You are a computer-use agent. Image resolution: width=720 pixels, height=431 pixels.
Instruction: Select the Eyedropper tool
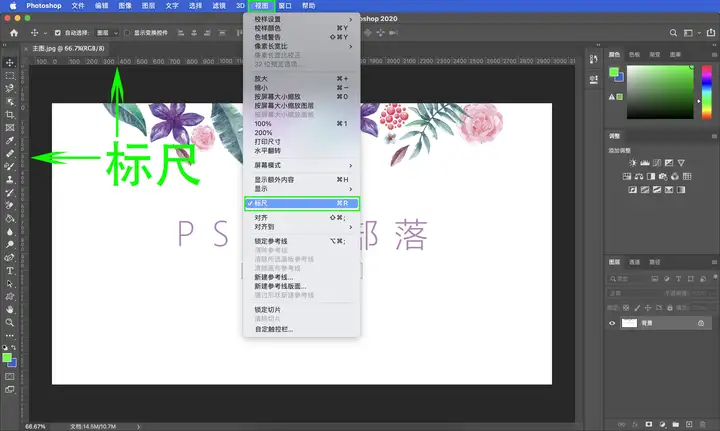[10, 140]
